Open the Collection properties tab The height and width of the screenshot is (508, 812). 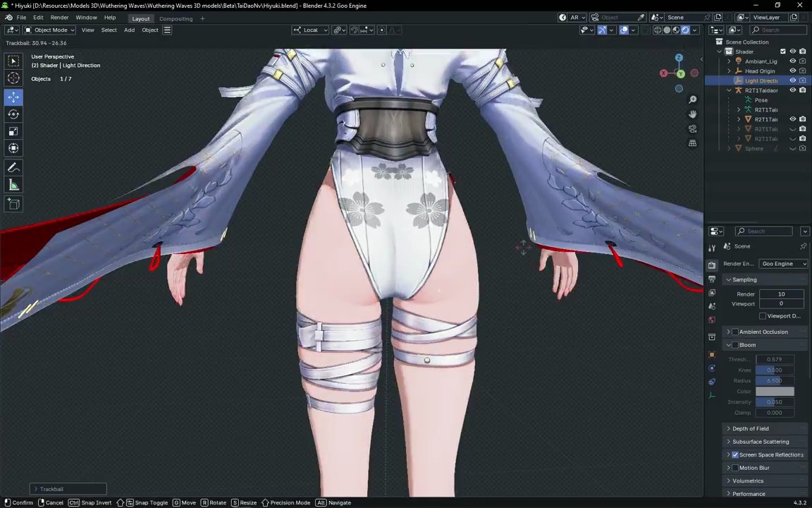[712, 337]
